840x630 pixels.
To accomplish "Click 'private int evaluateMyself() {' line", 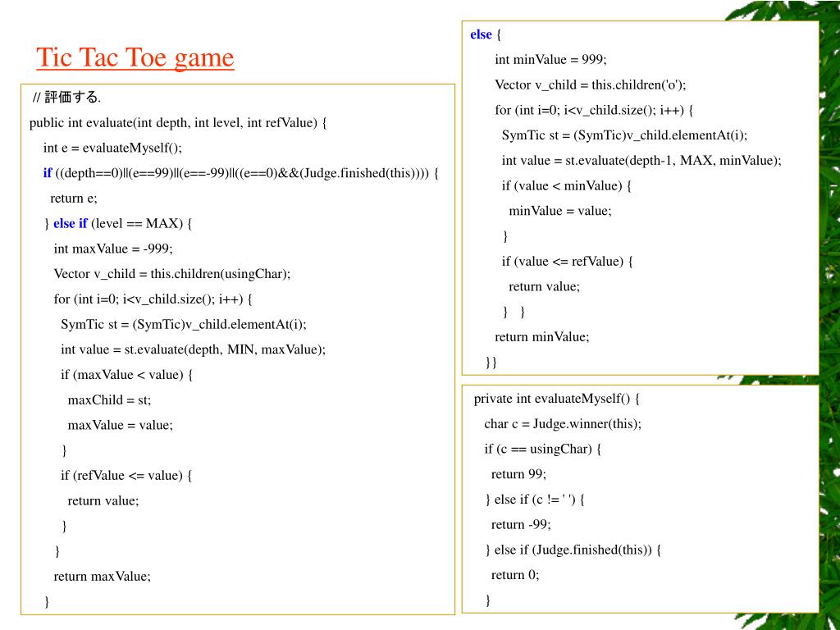I will click(557, 399).
